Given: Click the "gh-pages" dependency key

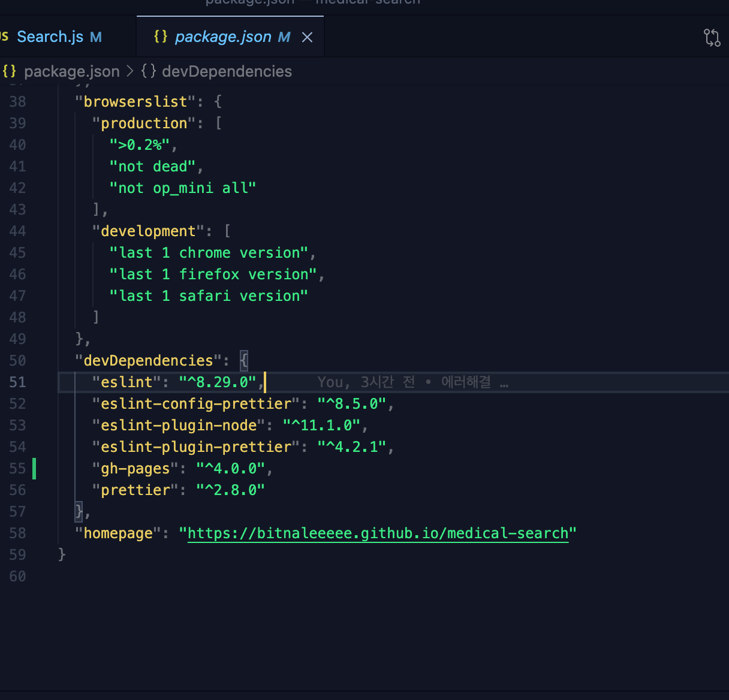Looking at the screenshot, I should coord(135,468).
